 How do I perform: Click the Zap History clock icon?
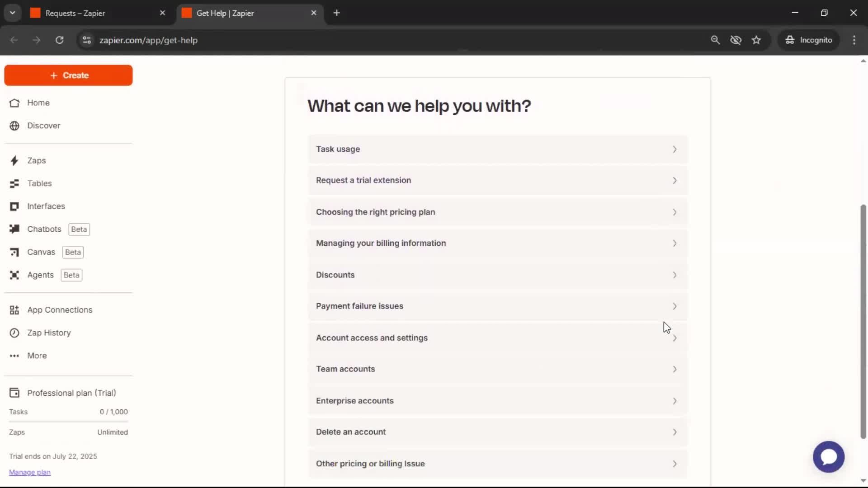[14, 333]
